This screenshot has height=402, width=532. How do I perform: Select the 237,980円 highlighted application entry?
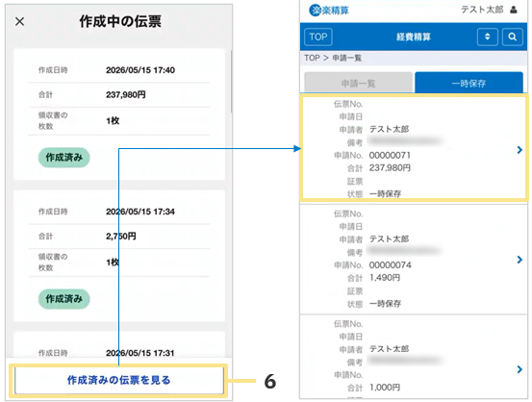[414, 148]
